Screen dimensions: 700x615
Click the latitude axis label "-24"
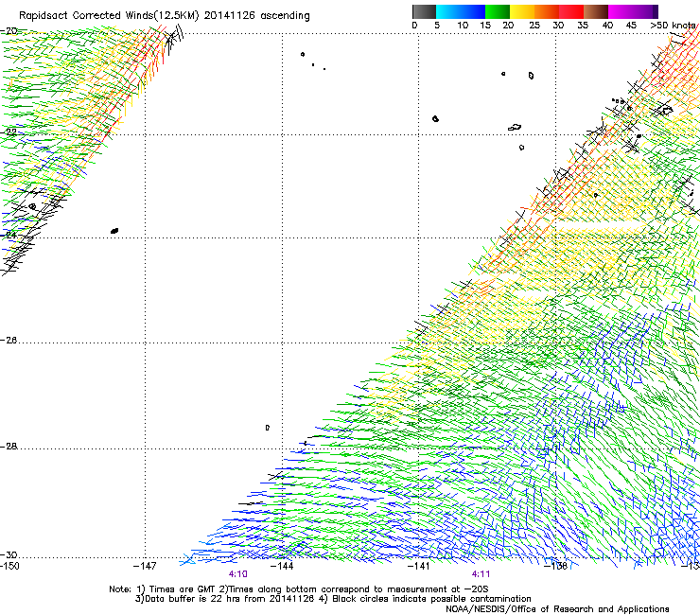coord(9,235)
